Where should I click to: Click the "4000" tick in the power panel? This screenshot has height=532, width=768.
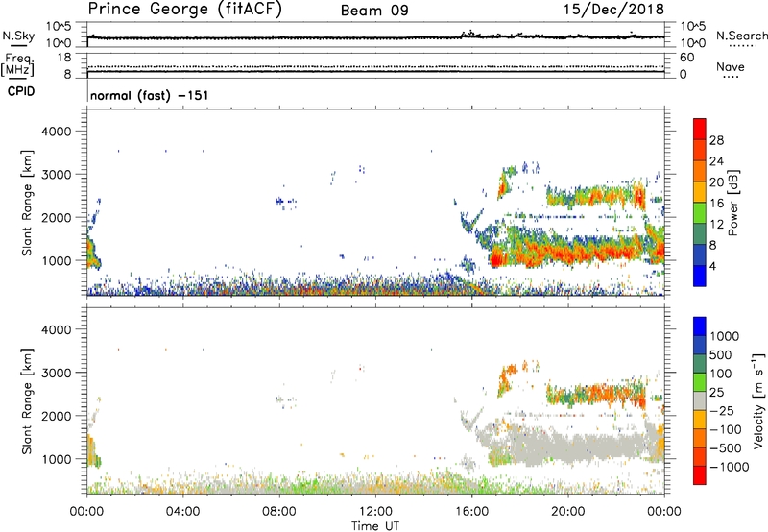coord(57,132)
